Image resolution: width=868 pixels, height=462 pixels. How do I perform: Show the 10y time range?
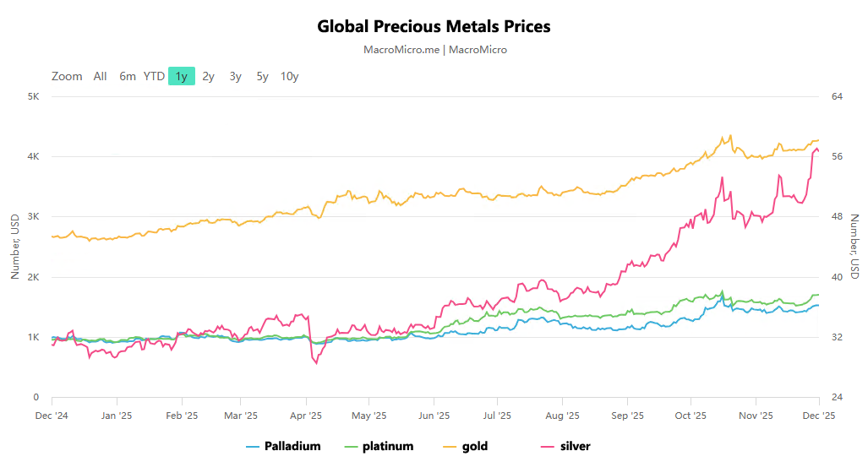pyautogui.click(x=290, y=76)
